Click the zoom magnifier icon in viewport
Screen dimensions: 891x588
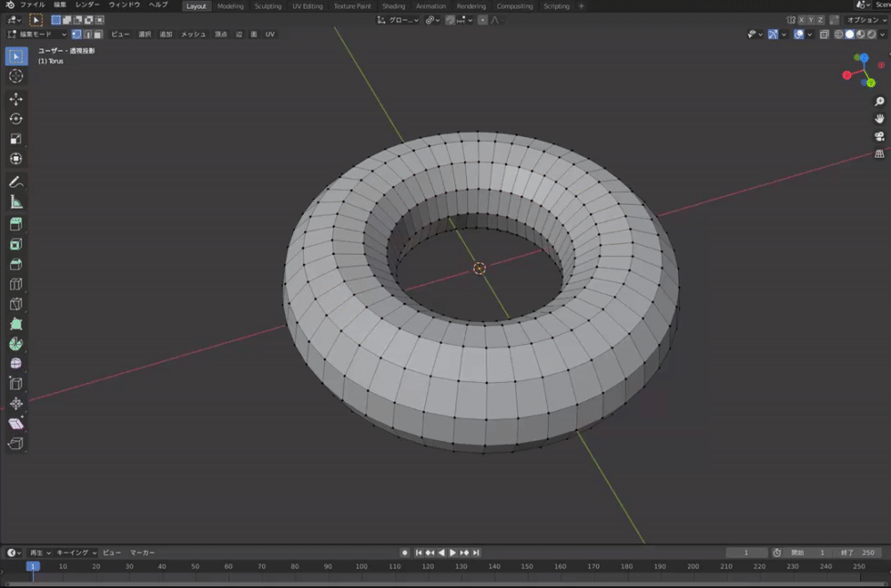(x=879, y=102)
